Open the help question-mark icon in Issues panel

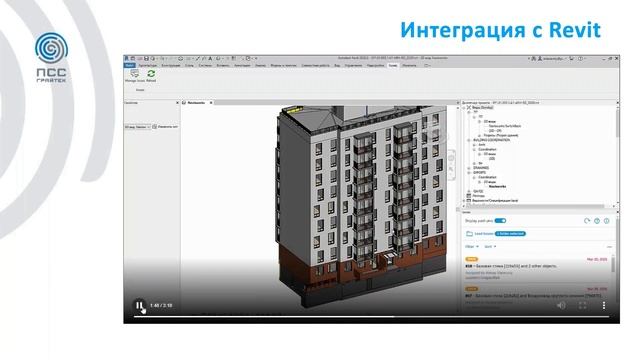[597, 221]
